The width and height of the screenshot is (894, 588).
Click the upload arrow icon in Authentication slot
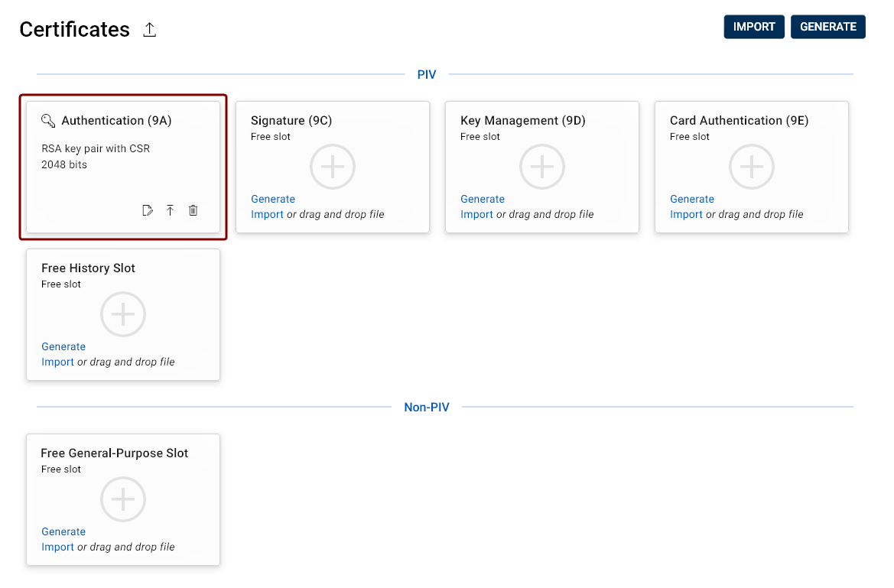tap(171, 210)
